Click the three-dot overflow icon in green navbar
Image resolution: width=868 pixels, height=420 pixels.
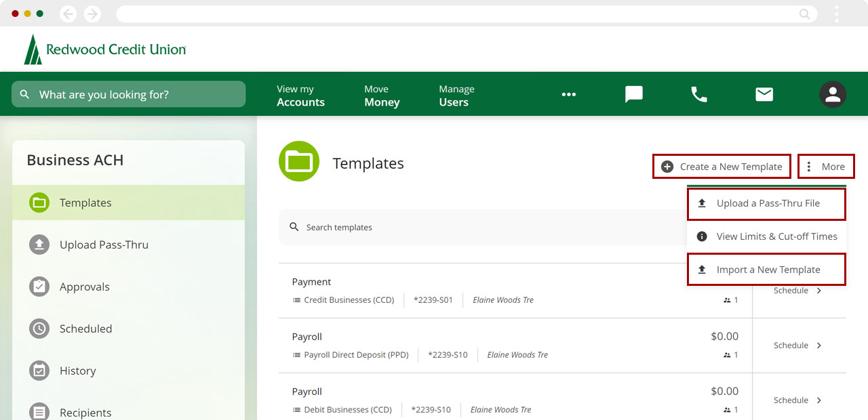[568, 94]
